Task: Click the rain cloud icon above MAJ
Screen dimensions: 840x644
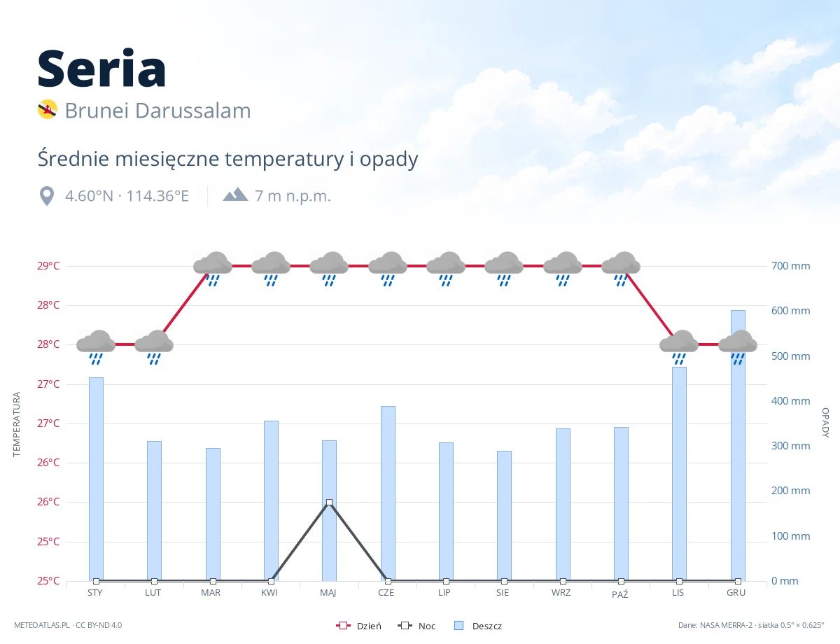Action: [x=329, y=269]
